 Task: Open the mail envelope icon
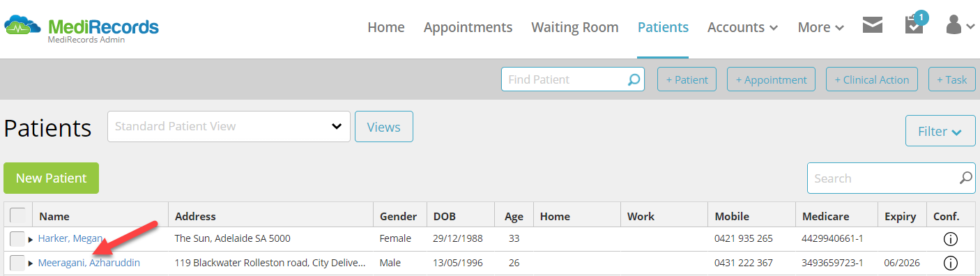pos(873,26)
